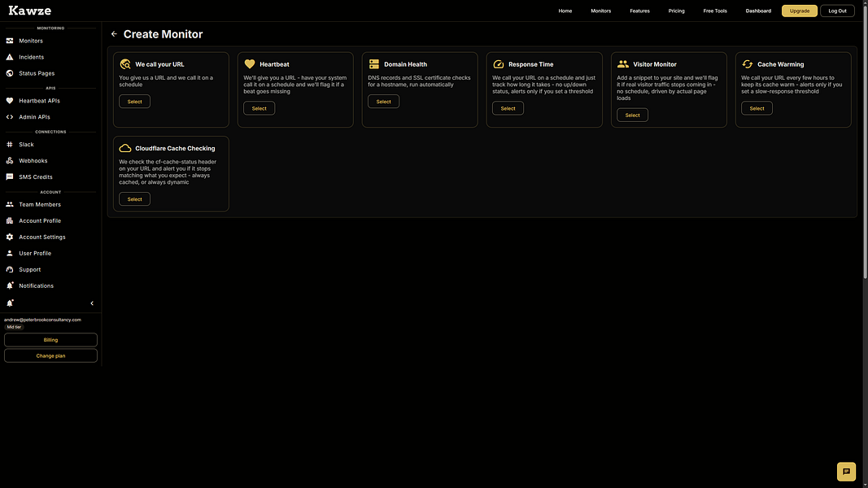
Task: Click the Visitor Monitor people icon
Action: 623,64
